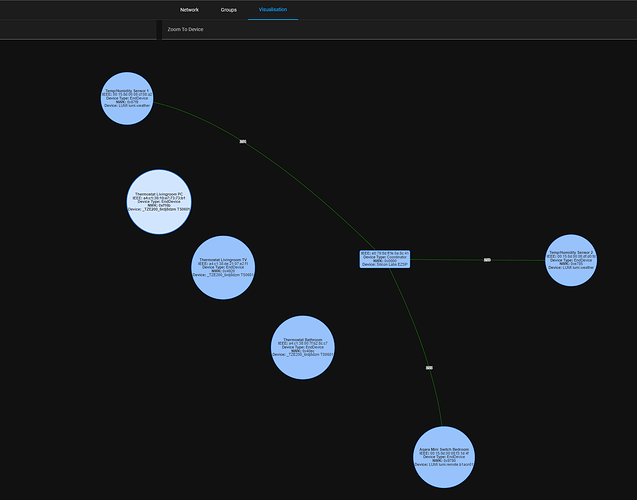Click link label between Coordinator and Sensor 2
This screenshot has height=500, width=637.
[x=487, y=260]
